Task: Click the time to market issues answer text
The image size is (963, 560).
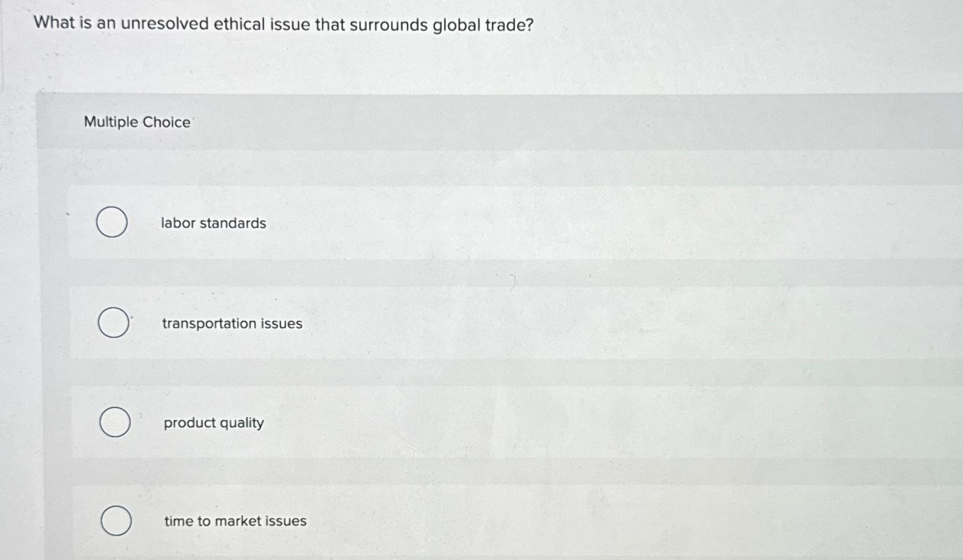Action: click(235, 521)
